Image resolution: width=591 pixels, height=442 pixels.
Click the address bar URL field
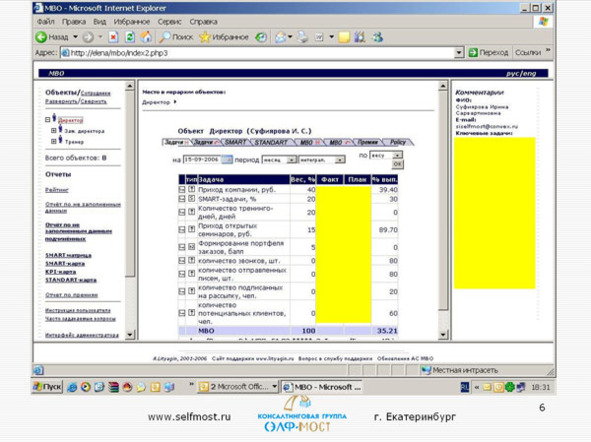pyautogui.click(x=258, y=53)
